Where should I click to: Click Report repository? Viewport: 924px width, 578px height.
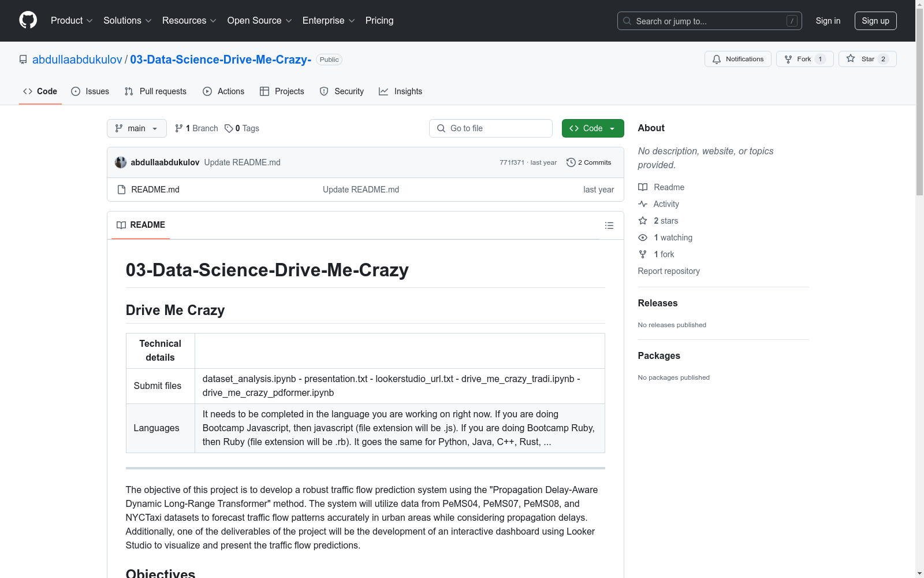coord(669,271)
